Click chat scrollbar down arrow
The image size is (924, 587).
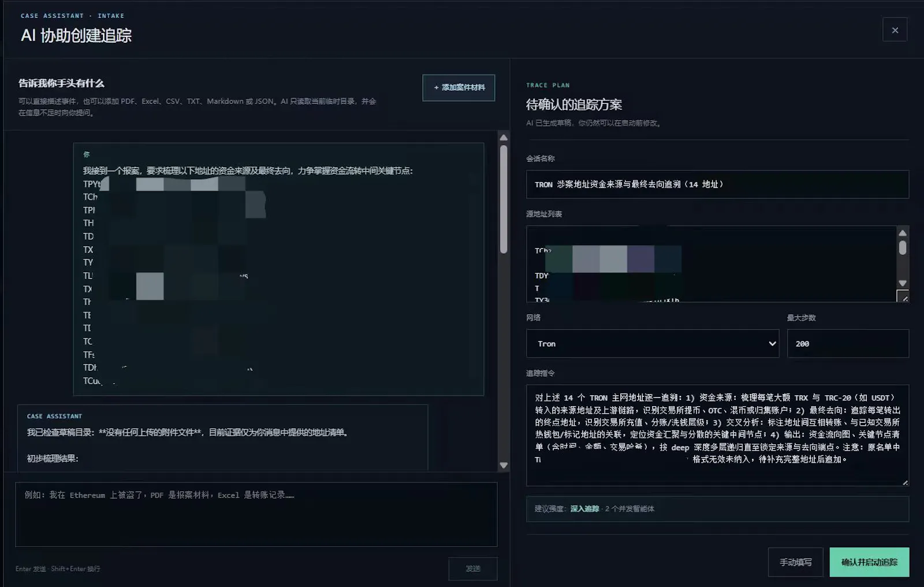click(504, 465)
